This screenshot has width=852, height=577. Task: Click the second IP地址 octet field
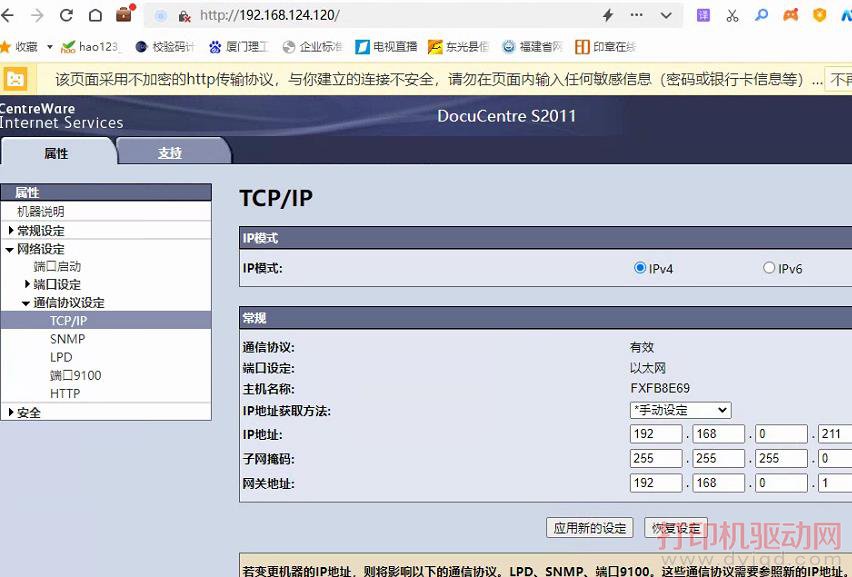coord(719,434)
